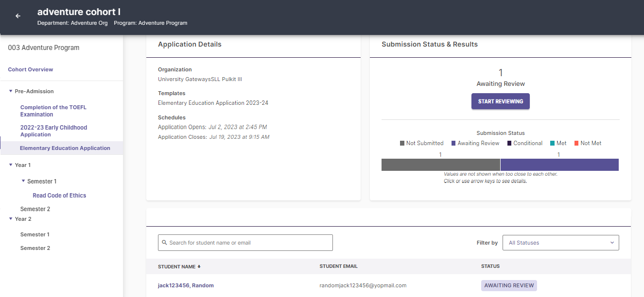The image size is (644, 297).
Task: Click the search magnifier icon
Action: click(x=164, y=243)
